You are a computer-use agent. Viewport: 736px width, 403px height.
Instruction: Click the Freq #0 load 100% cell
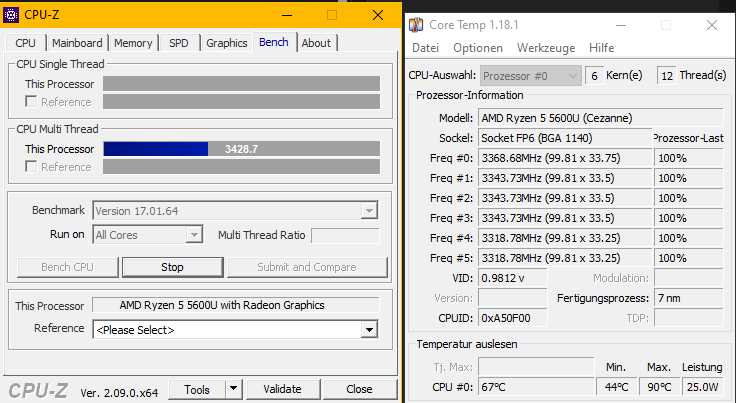click(x=689, y=158)
